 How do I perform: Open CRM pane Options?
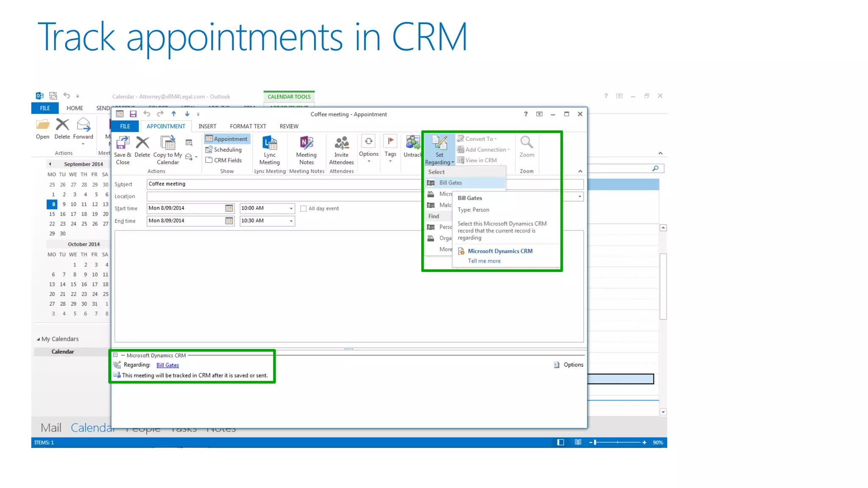(x=569, y=365)
